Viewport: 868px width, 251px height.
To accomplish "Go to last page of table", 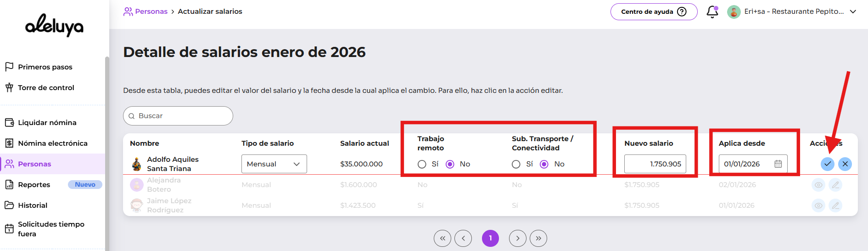I will [x=538, y=238].
